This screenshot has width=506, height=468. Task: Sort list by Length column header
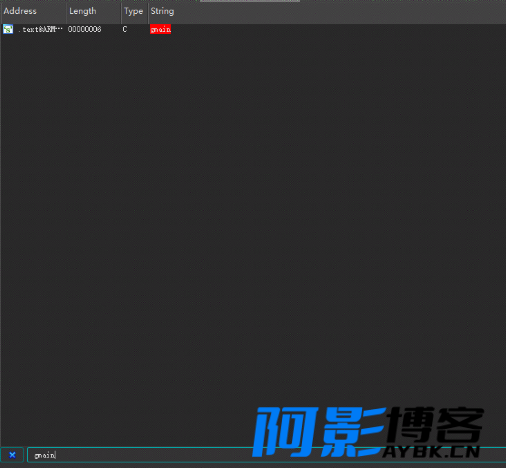click(94, 11)
